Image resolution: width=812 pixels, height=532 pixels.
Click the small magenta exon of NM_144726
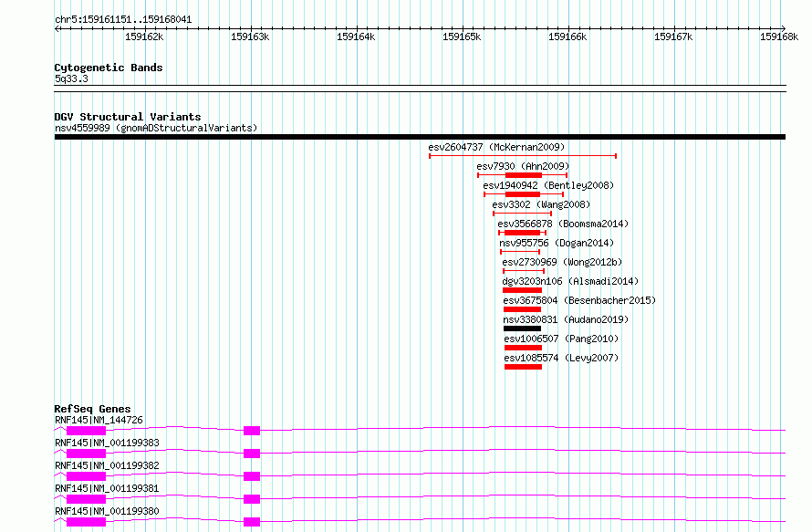tap(252, 431)
